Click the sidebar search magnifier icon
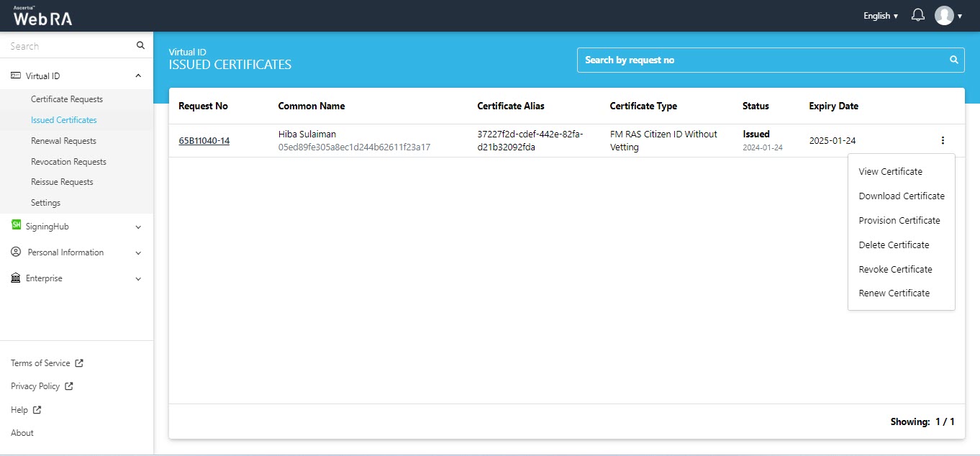 tap(140, 46)
